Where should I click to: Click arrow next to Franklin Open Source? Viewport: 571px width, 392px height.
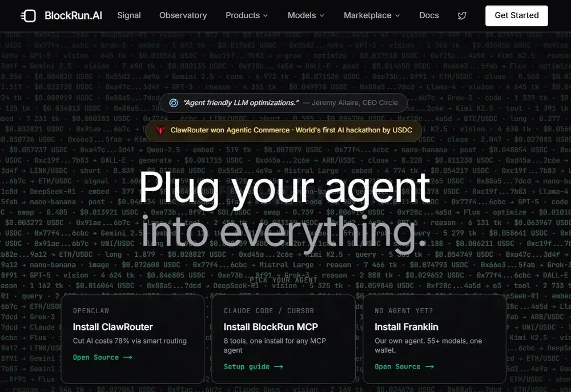tap(430, 367)
